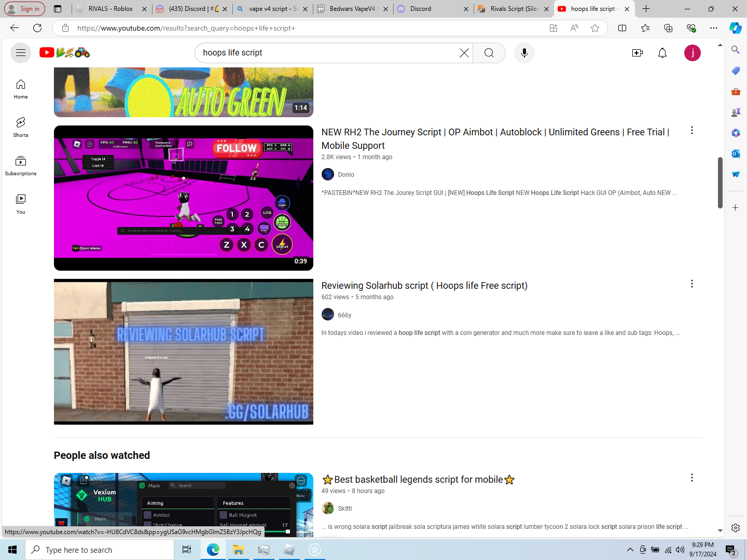Open volume control in system tray
This screenshot has height=560, width=747.
pos(680,550)
